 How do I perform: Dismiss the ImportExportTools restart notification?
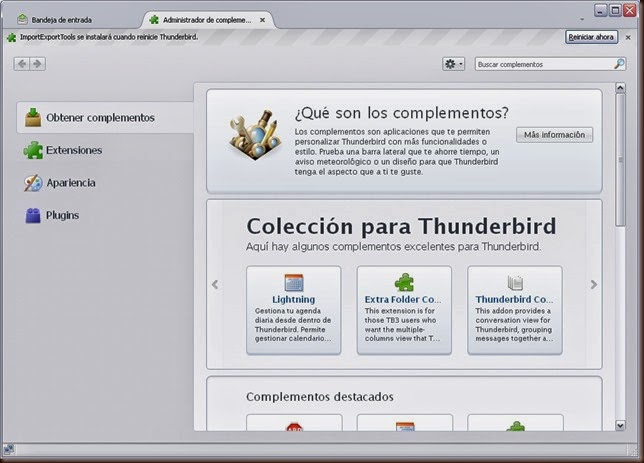tap(628, 37)
